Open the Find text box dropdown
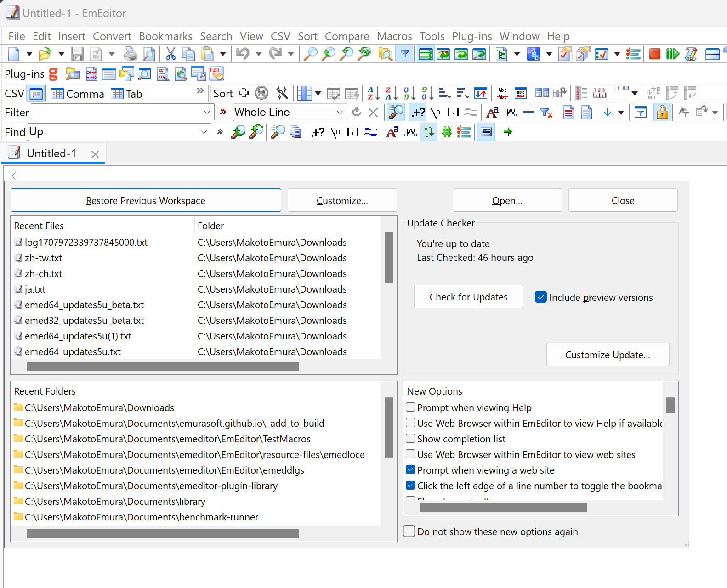This screenshot has height=588, width=727. coord(204,132)
